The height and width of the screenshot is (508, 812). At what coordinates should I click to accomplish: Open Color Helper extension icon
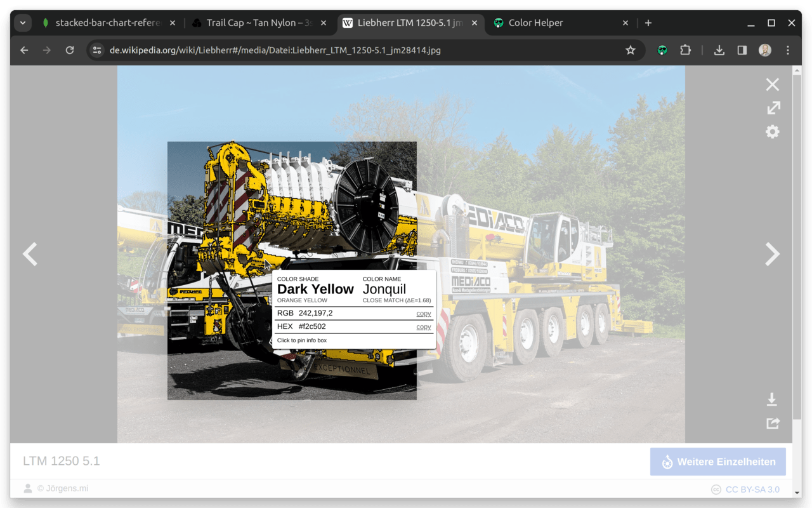pyautogui.click(x=662, y=50)
